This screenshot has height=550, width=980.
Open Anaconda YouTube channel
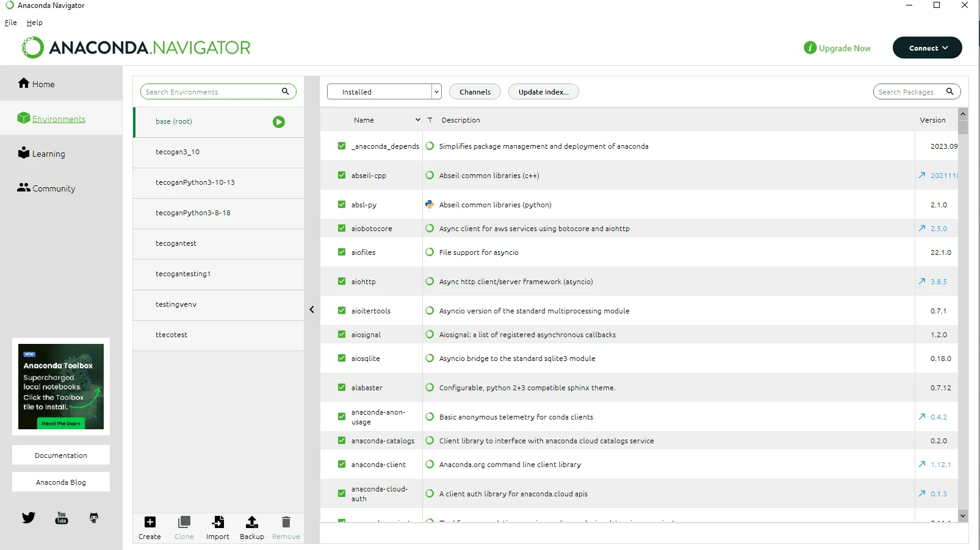[x=62, y=518]
